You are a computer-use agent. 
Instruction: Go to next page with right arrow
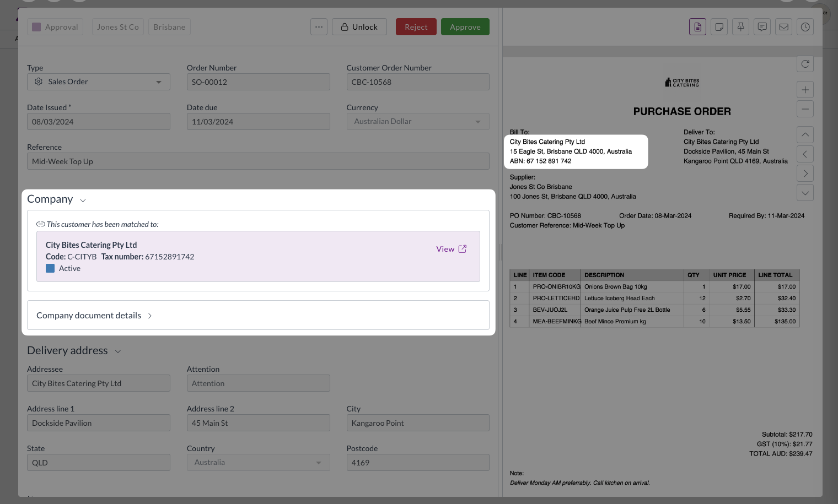click(805, 174)
